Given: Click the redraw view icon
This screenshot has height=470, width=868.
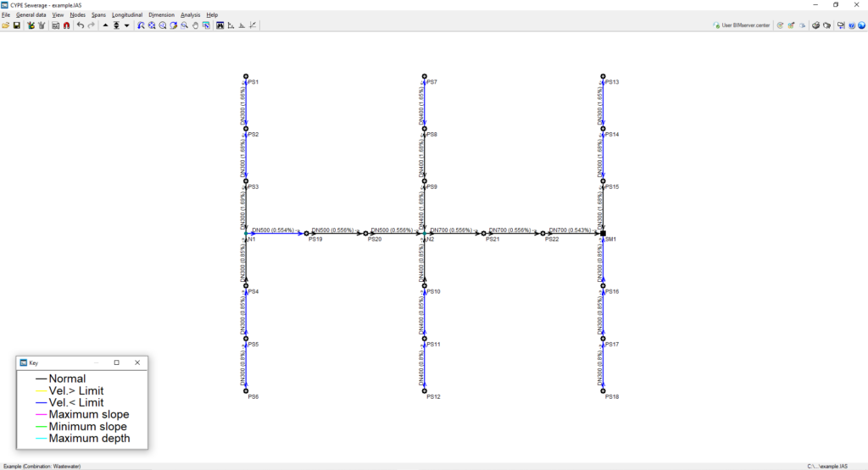Looking at the screenshot, I should [x=173, y=25].
